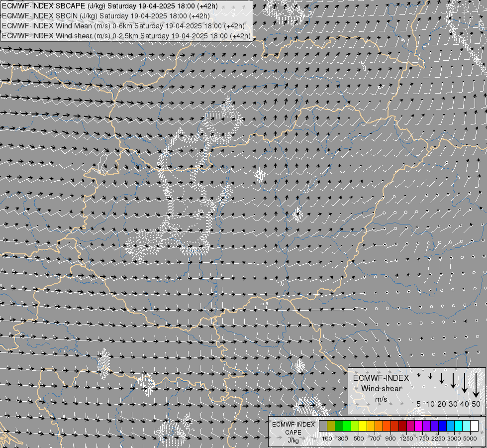Click the 20 m/s wind shear legend arrow
This screenshot has width=487, height=448.
point(442,378)
